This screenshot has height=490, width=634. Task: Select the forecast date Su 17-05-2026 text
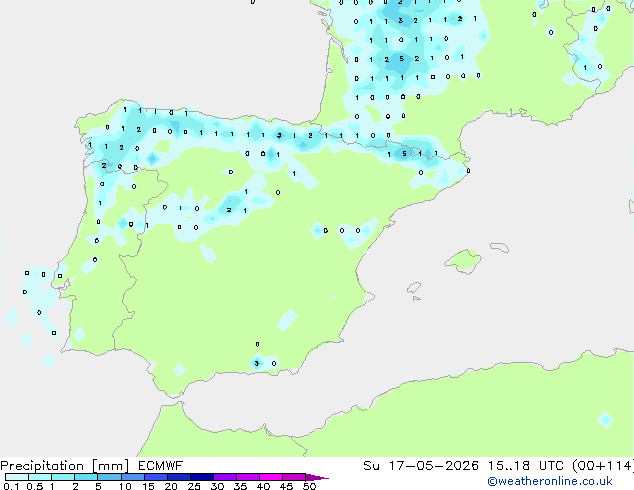[x=421, y=466]
